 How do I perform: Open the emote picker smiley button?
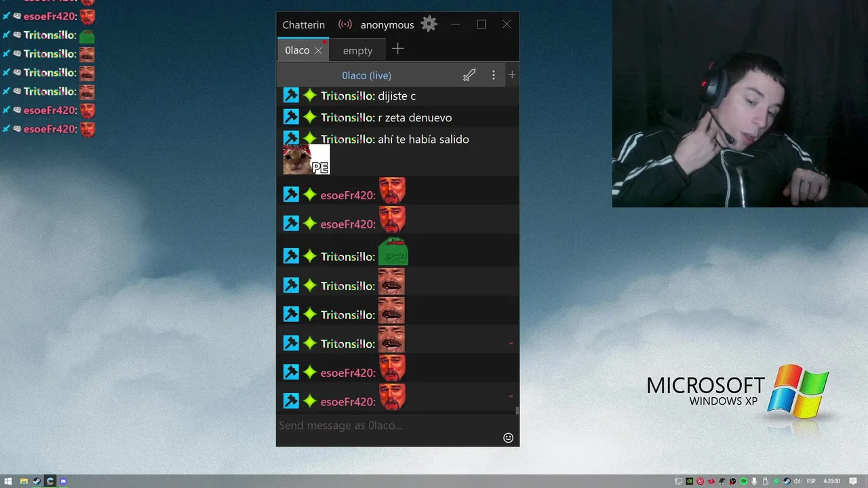coord(508,438)
